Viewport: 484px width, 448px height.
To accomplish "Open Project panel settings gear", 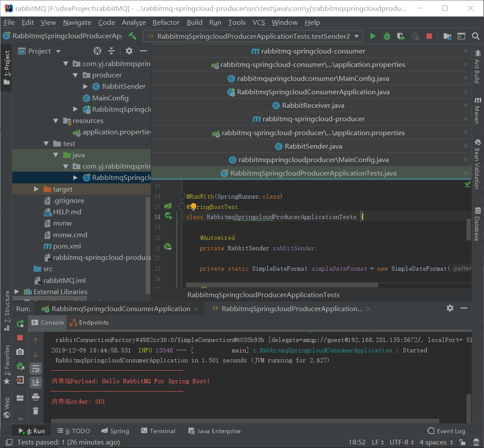I will pos(129,51).
